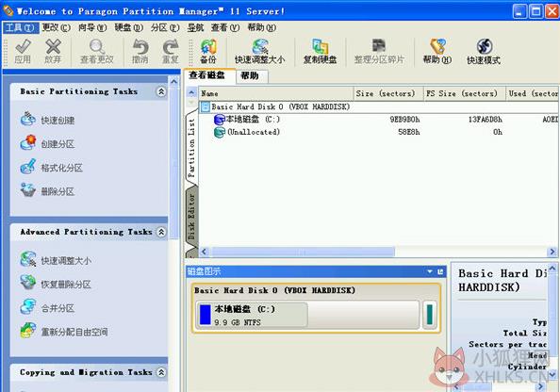Open 快速调整大小 in Advanced Partitioning Tasks
560x392 pixels.
pos(56,260)
